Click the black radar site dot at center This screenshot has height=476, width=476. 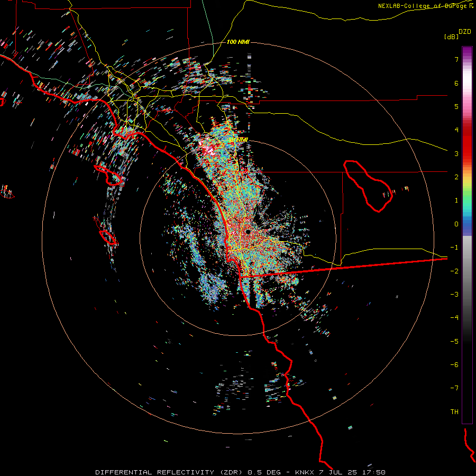248,232
